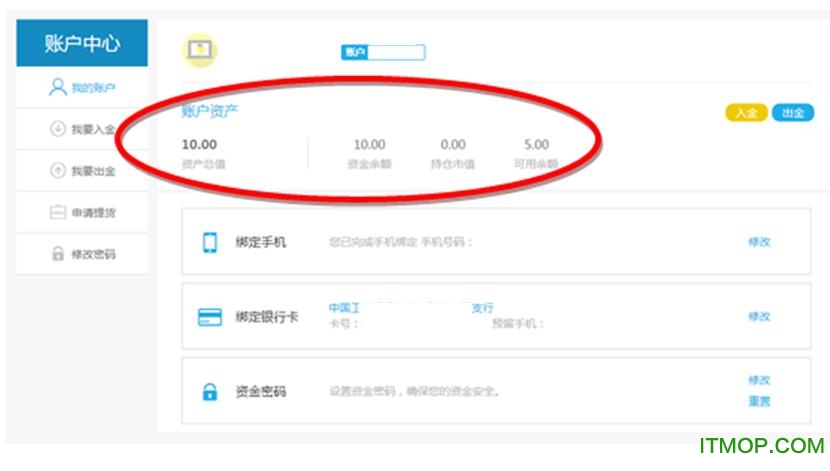Screen dimensions: 830x471
Task: Click the 绑定银行卡 label
Action: 267,316
